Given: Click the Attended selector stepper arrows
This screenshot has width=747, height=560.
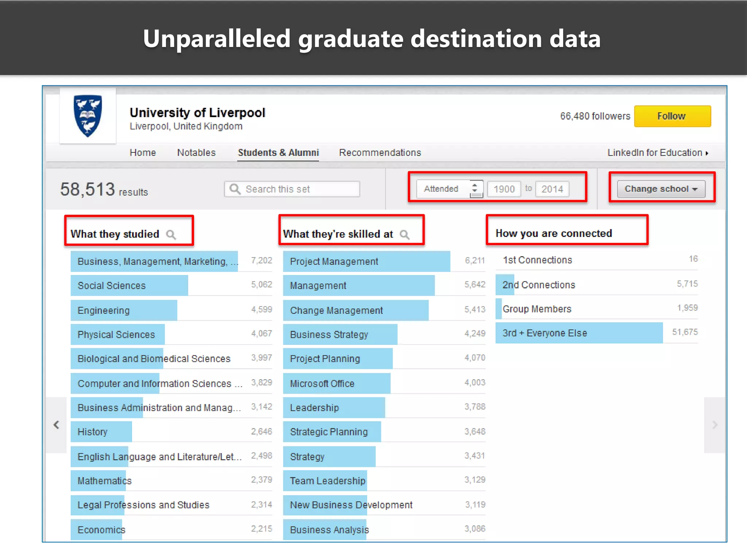Looking at the screenshot, I should pos(475,188).
